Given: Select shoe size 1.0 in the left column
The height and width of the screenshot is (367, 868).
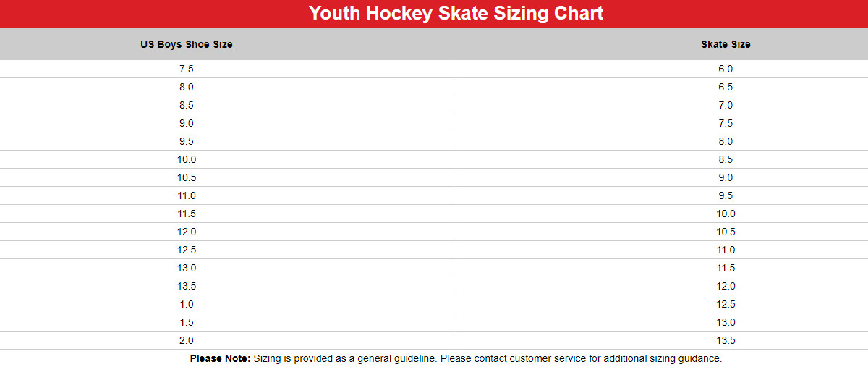Looking at the screenshot, I should coord(187,304).
